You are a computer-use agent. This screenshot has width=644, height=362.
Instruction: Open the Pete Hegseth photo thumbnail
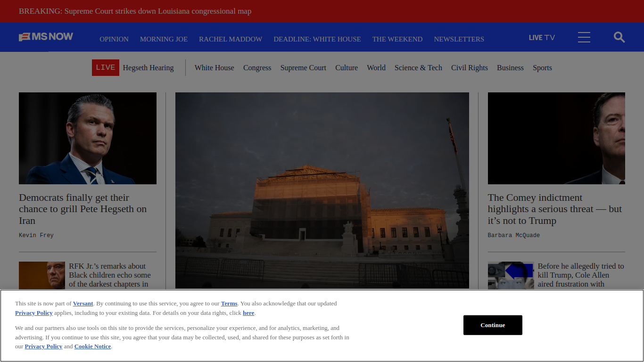(88, 138)
